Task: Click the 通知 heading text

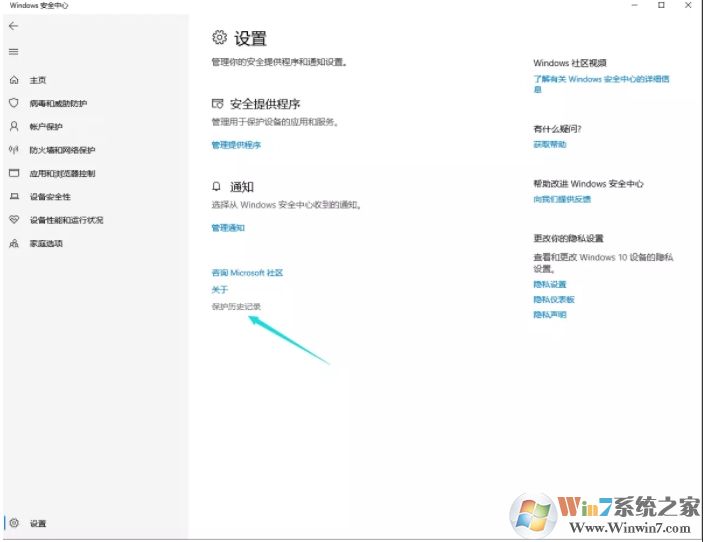Action: click(242, 187)
